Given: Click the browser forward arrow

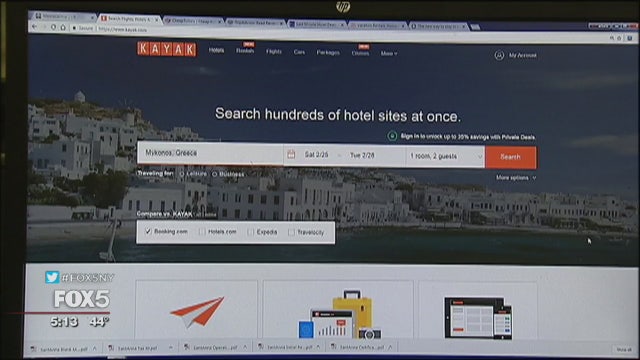Looking at the screenshot, I should coord(44,27).
